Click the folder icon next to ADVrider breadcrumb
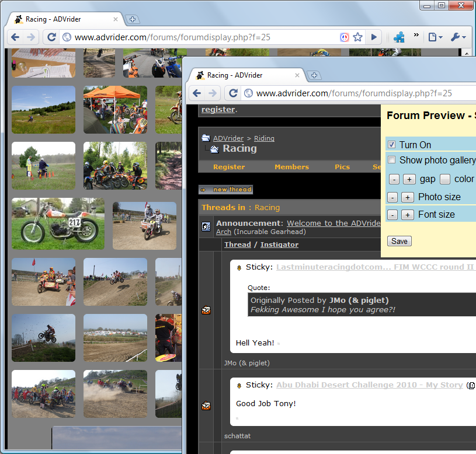 (x=206, y=138)
